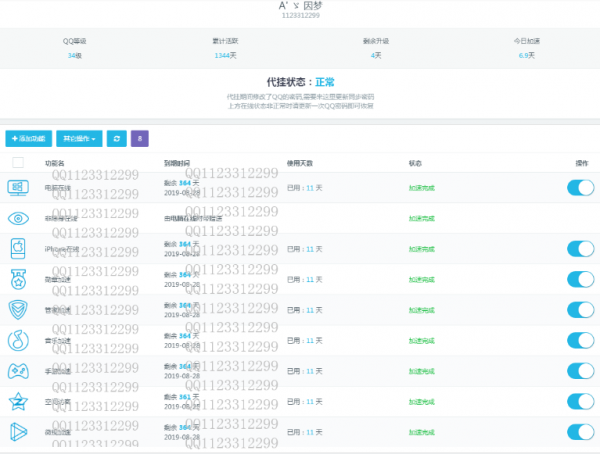
Task: Click the 加速完成 status in 手游加速 row
Action: coord(422,371)
